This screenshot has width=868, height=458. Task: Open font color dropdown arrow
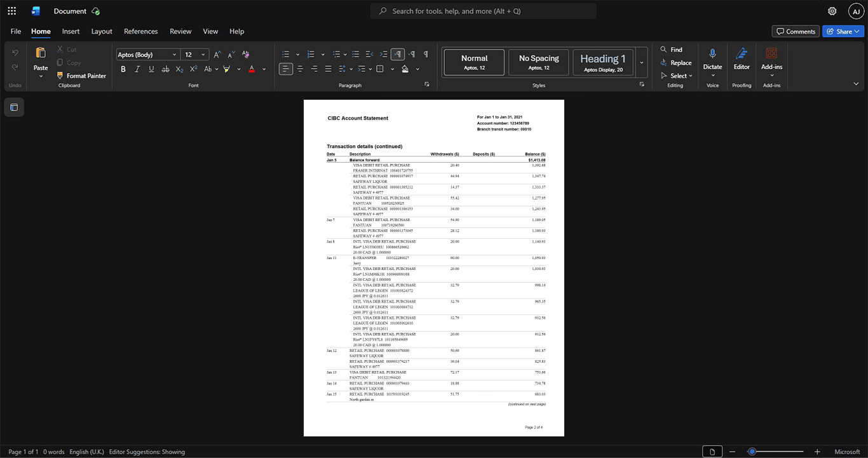pos(264,69)
